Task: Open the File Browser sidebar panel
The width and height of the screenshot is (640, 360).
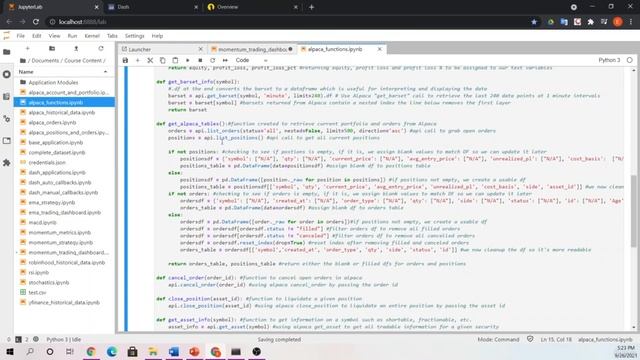Action: click(x=7, y=52)
